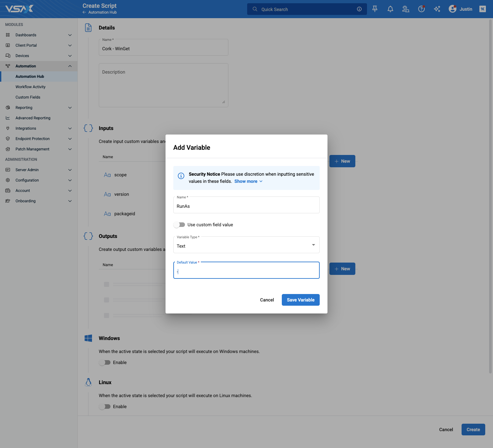
Task: Click the Security Notice info icon
Action: pyautogui.click(x=181, y=176)
